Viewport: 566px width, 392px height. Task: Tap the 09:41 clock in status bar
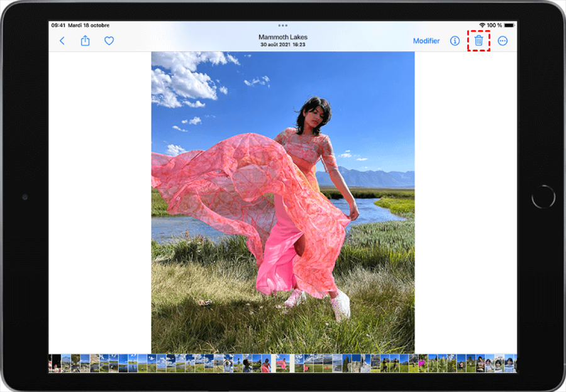pos(58,26)
